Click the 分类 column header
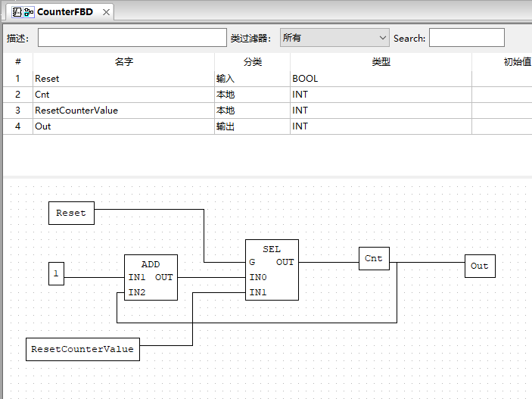Screen dimensions: 532x399 pos(252,62)
